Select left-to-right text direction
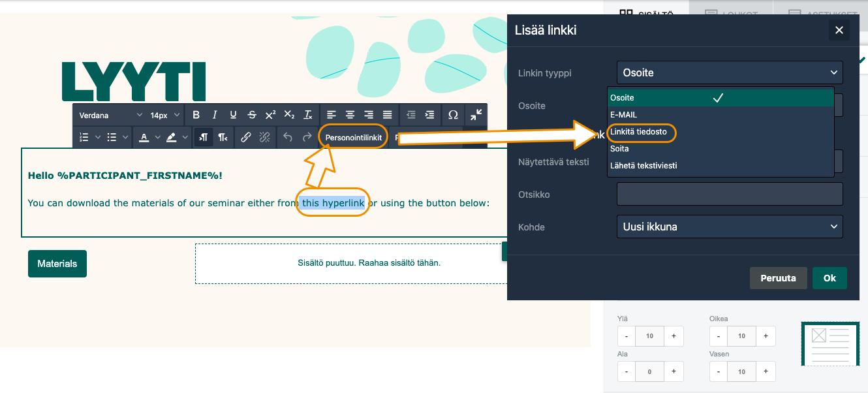This screenshot has width=868, height=393. 204,137
